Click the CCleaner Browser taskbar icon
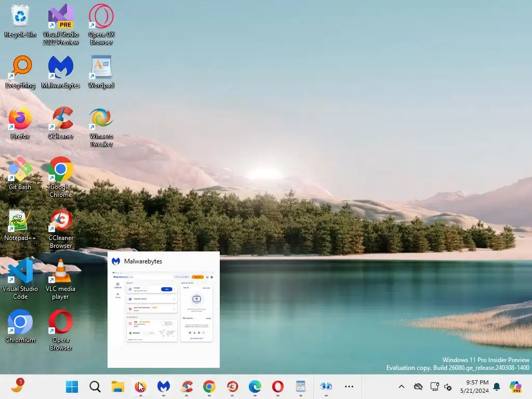Viewport: 532px width, 399px height. [x=232, y=387]
